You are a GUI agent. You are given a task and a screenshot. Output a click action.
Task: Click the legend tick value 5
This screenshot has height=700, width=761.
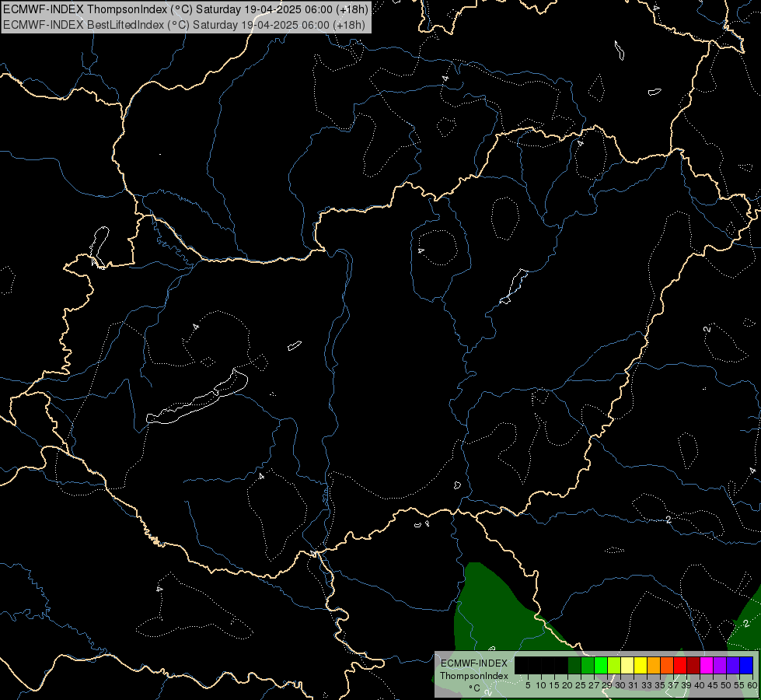(528, 685)
